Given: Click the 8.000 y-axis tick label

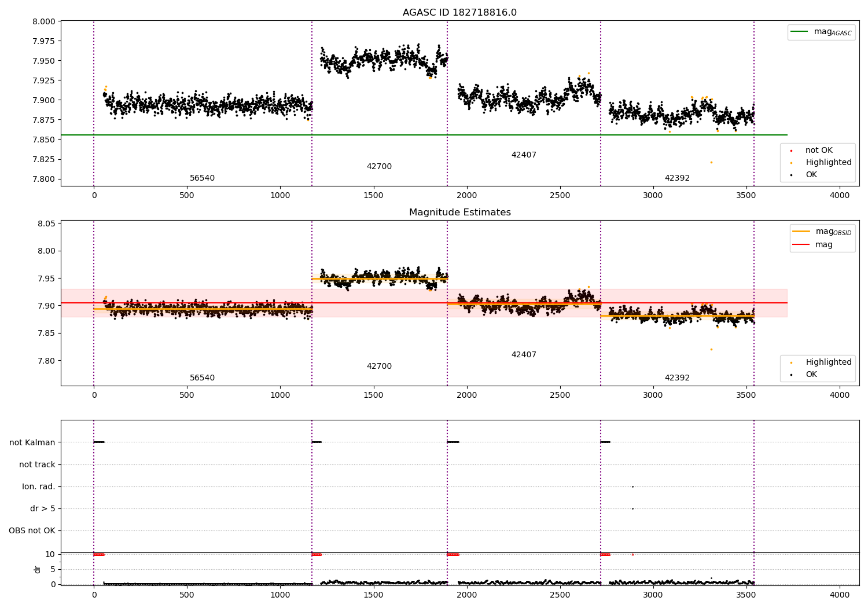Looking at the screenshot, I should click(x=43, y=22).
